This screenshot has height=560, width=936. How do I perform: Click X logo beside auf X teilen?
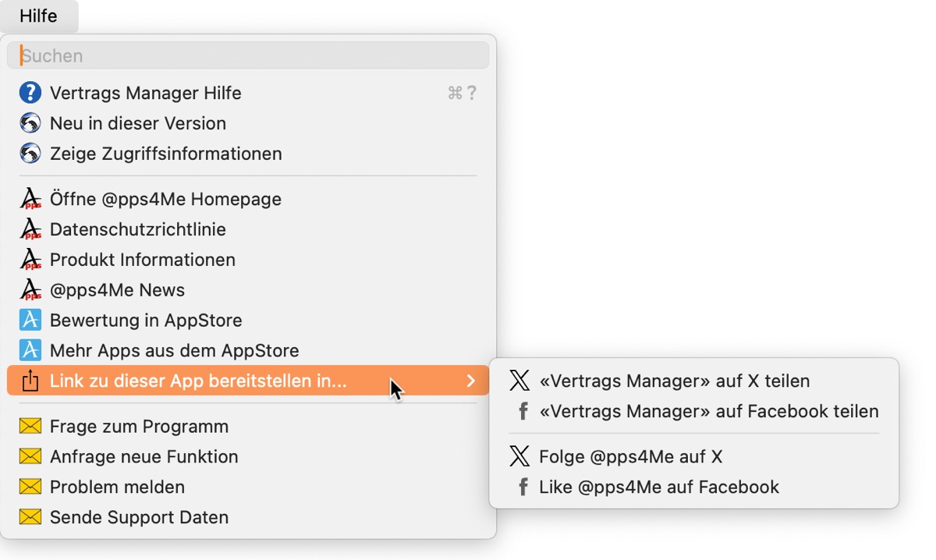[519, 381]
